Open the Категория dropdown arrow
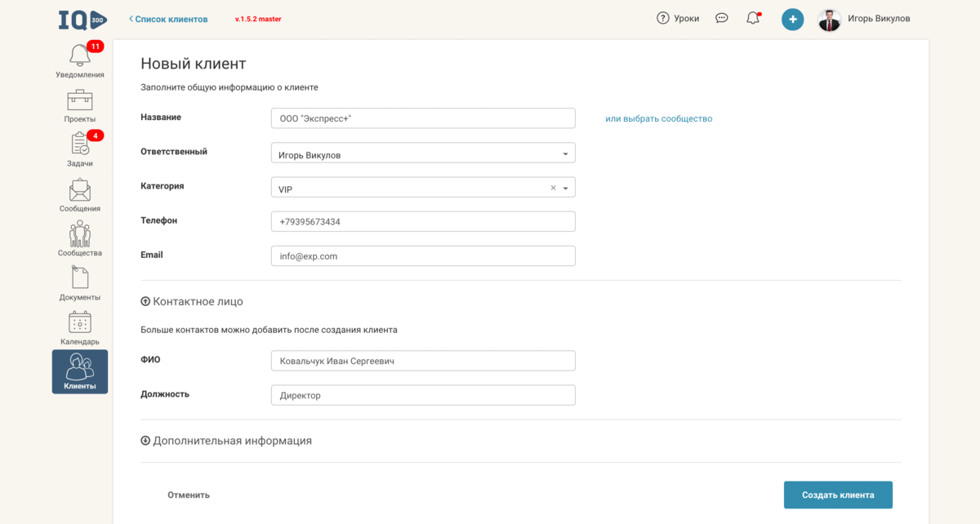 [566, 189]
